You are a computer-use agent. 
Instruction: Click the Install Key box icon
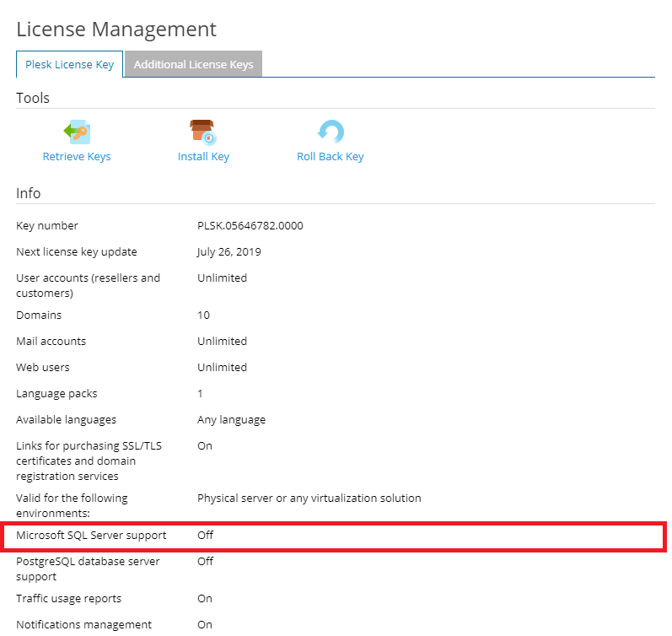coord(203,132)
